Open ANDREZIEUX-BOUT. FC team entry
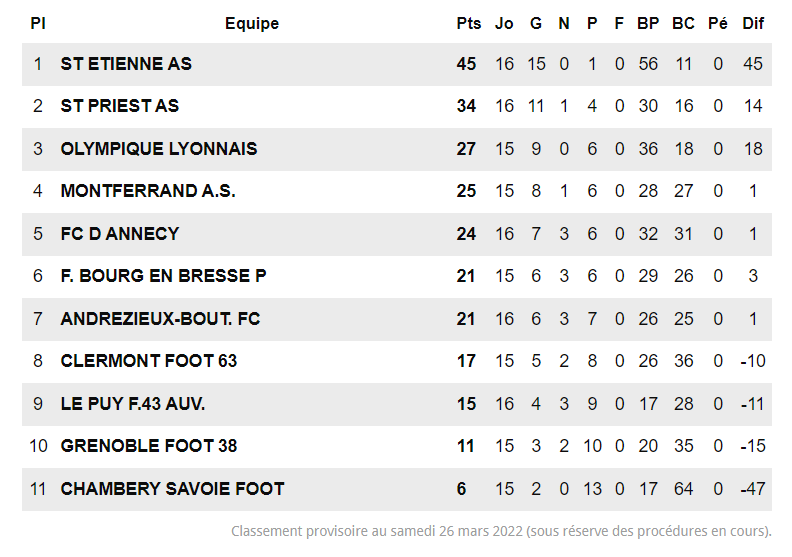Viewport: 792px width, 557px height. coord(160,319)
